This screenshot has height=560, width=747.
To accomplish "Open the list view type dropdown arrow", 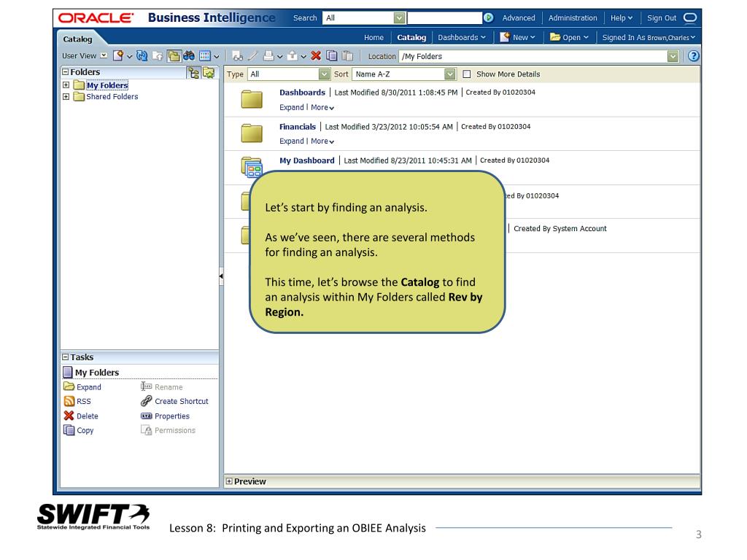I will pos(216,57).
